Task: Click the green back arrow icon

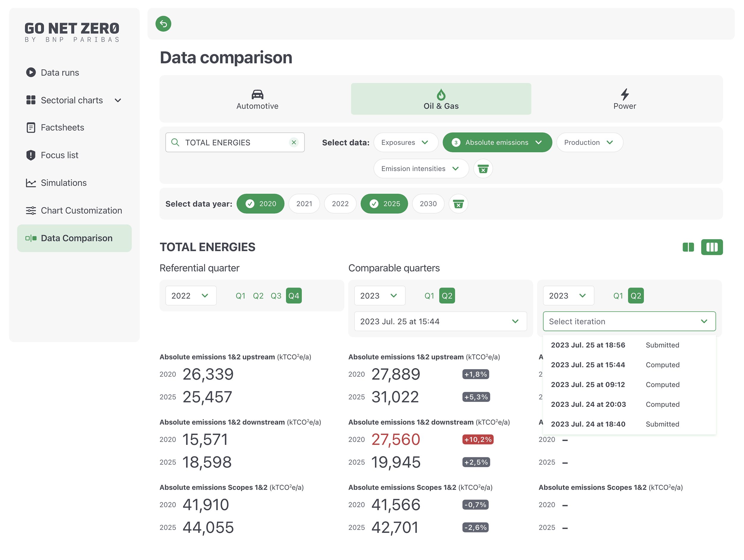Action: coord(163,24)
